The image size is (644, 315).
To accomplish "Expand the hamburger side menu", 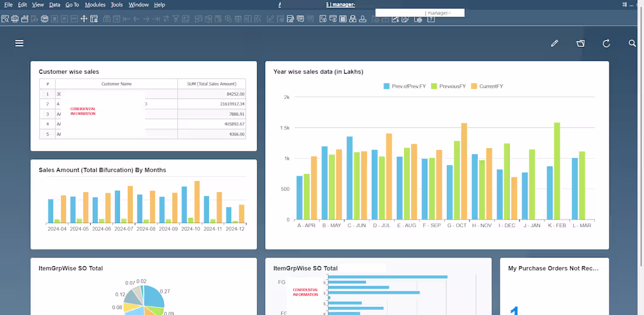I will point(19,43).
